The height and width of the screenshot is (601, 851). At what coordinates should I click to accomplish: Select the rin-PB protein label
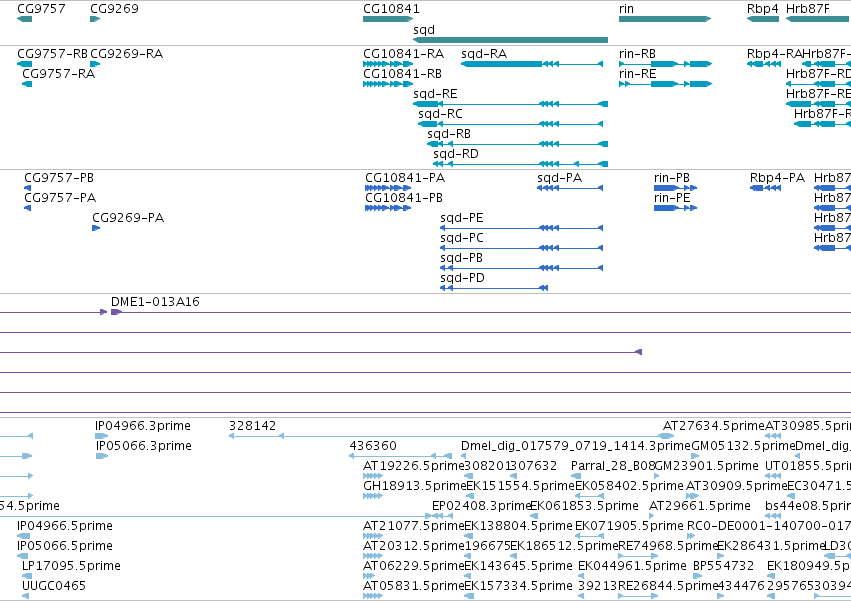click(x=672, y=178)
